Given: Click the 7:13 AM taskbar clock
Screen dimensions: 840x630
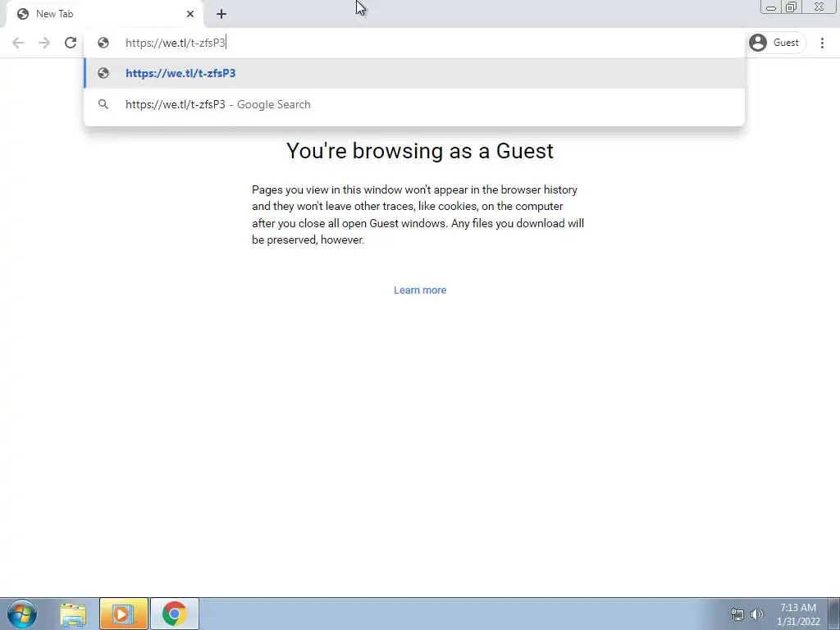Looking at the screenshot, I should click(798, 614).
